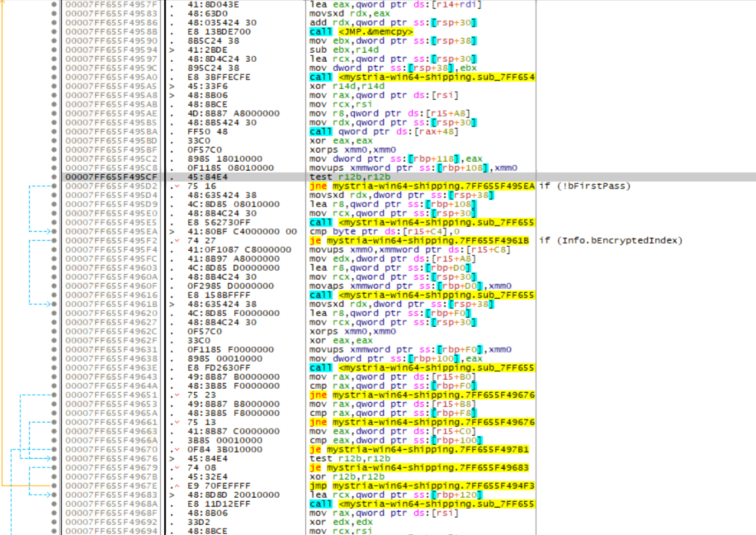756x535 pixels.
Task: Toggle breakpoint dot at address 00007FF655F495A0
Action: pos(54,77)
